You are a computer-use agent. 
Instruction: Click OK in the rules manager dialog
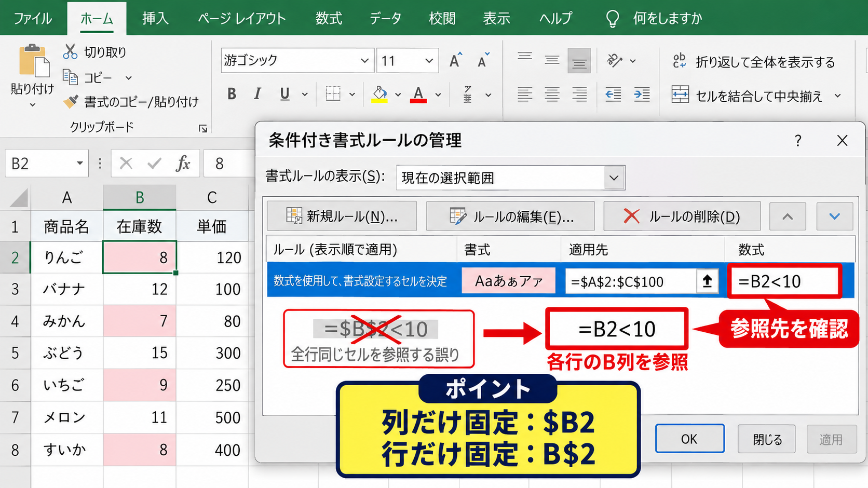(689, 439)
